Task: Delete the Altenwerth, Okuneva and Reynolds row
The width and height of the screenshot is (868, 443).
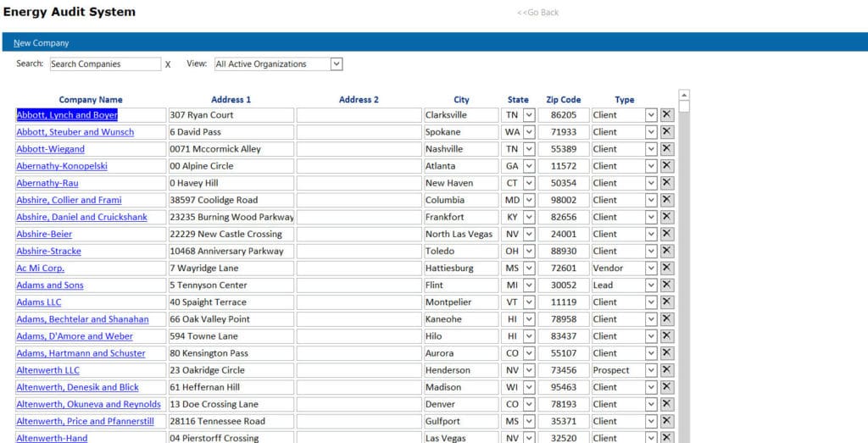Action: 667,404
